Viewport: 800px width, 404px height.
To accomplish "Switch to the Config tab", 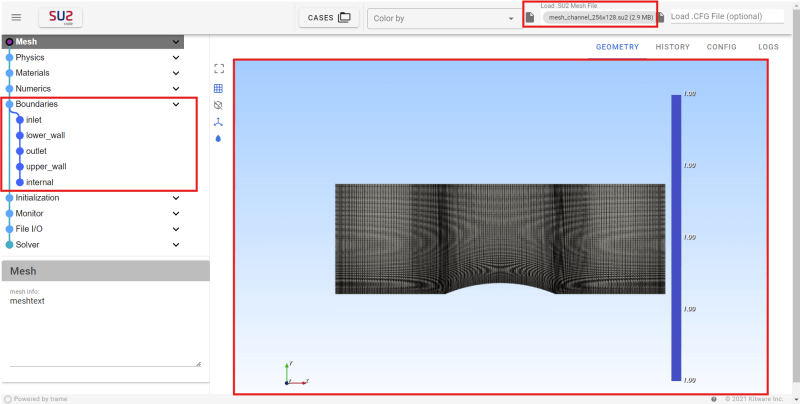I will [721, 47].
